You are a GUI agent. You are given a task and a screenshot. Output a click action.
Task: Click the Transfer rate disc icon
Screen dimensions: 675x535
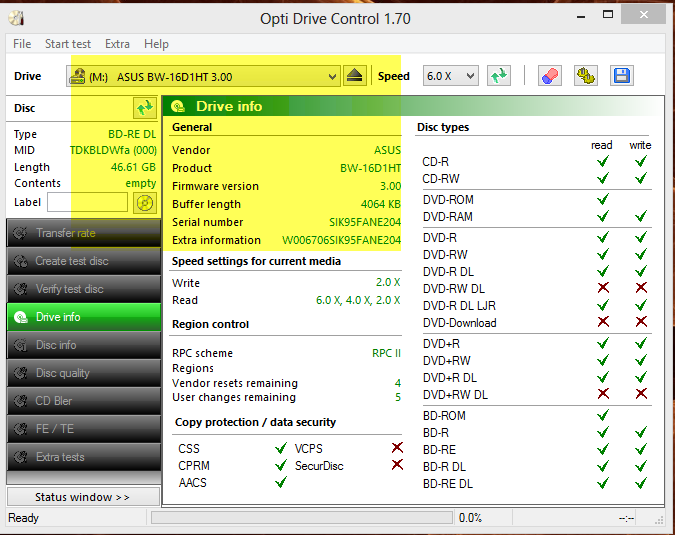click(x=20, y=233)
